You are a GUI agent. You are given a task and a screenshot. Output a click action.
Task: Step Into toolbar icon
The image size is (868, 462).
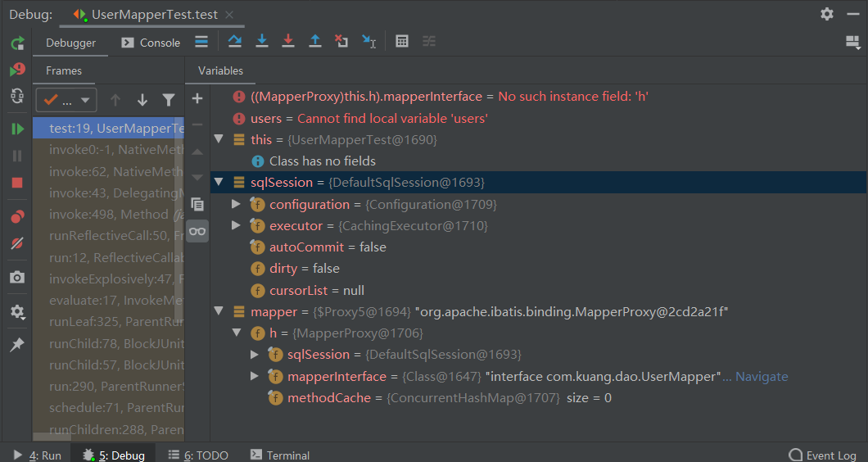[x=262, y=41]
